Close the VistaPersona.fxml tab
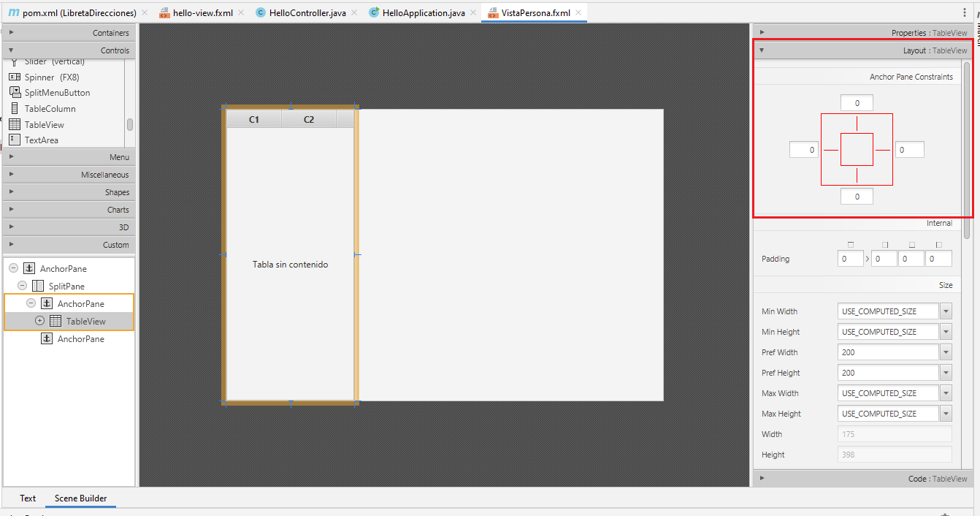980x516 pixels. point(579,13)
